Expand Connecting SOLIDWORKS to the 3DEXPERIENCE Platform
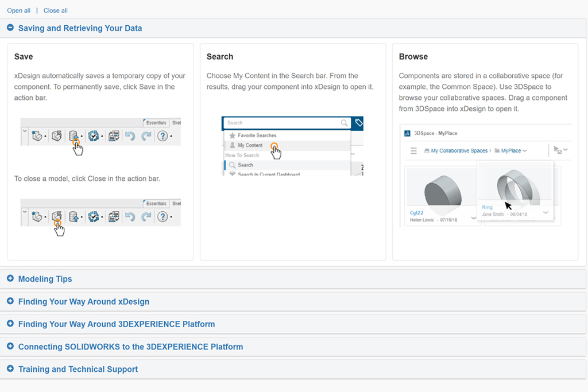 click(x=10, y=346)
